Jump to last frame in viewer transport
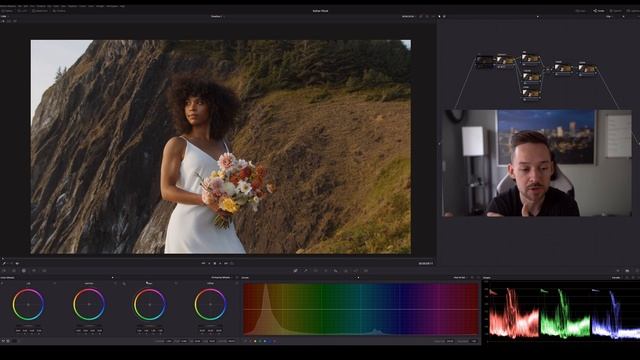Screen dimensions: 640x360 click(226, 263)
